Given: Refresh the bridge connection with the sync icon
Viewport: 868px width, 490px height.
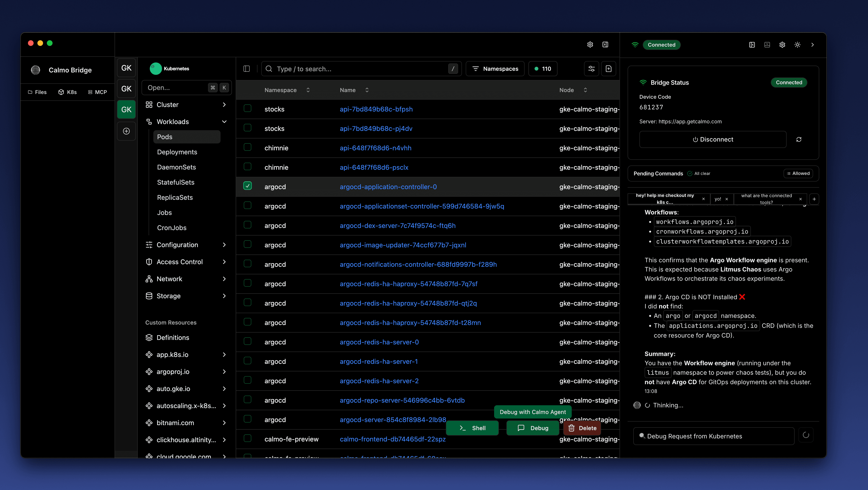Looking at the screenshot, I should [799, 139].
